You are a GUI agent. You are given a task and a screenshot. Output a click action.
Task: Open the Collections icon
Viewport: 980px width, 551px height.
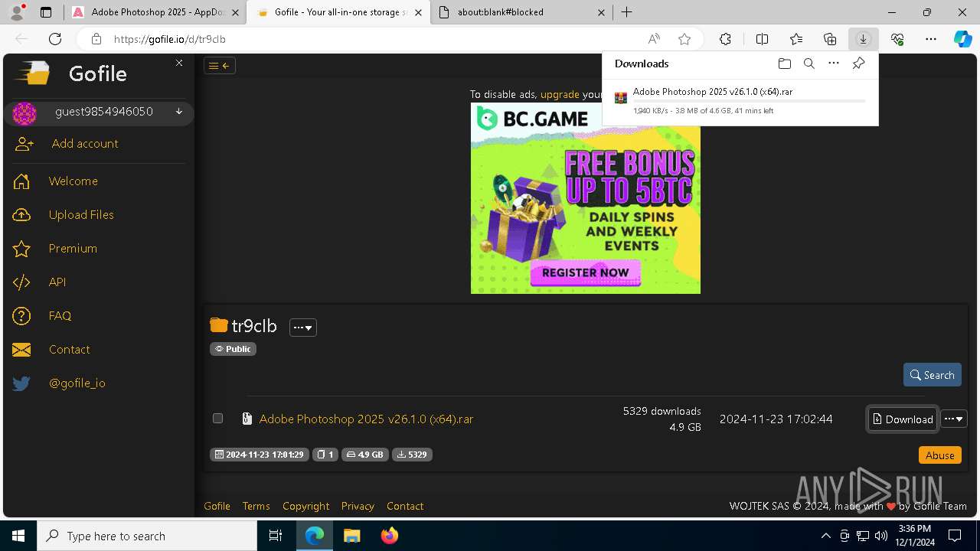pyautogui.click(x=830, y=39)
